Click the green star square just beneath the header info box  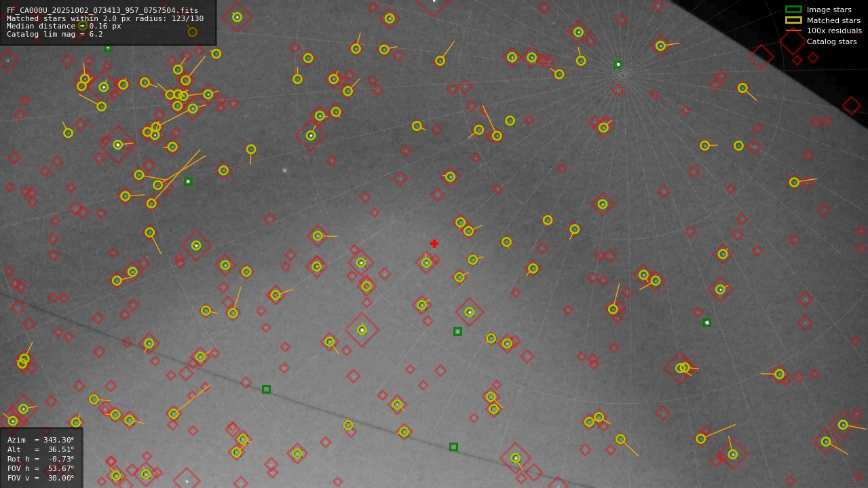pyautogui.click(x=108, y=48)
